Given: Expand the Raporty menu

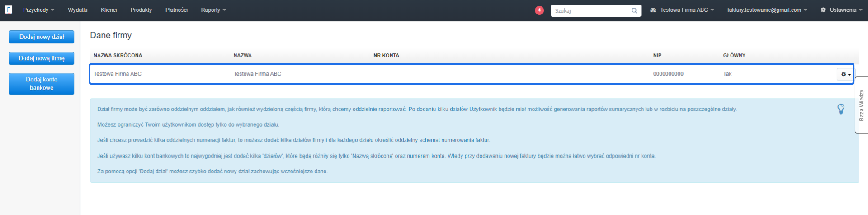Looking at the screenshot, I should 213,10.
